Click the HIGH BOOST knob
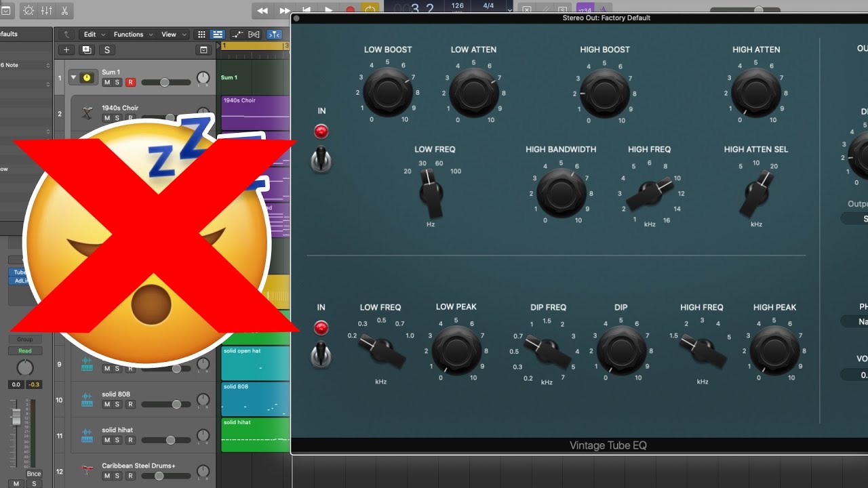The height and width of the screenshot is (488, 868). [605, 93]
